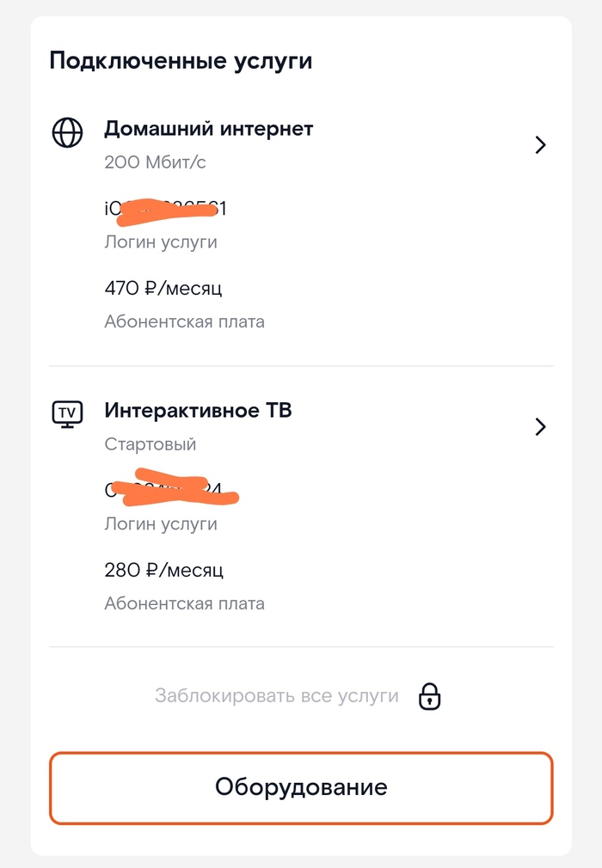Viewport: 602px width, 868px height.
Task: Tap the 280 ₽/месяц price
Action: click(x=163, y=570)
